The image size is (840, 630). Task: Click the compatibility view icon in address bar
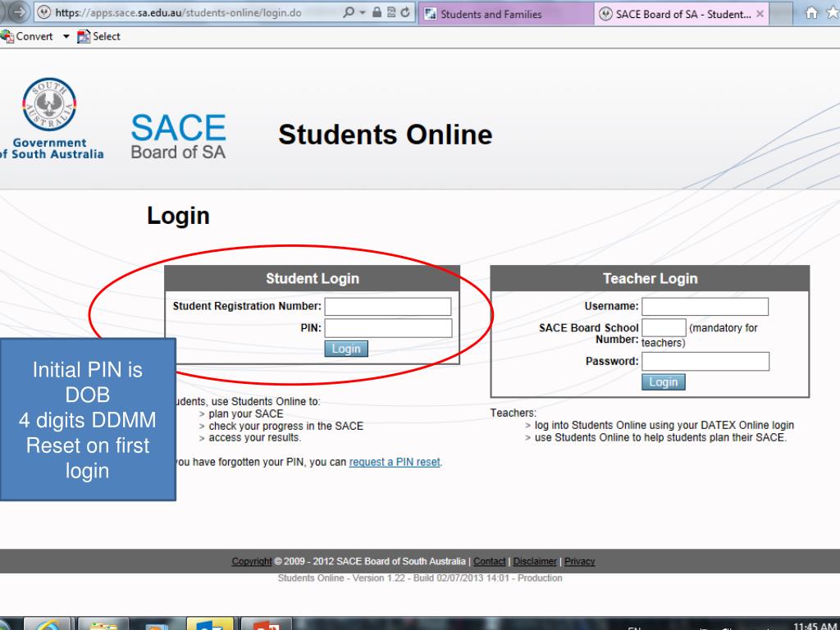click(x=391, y=11)
